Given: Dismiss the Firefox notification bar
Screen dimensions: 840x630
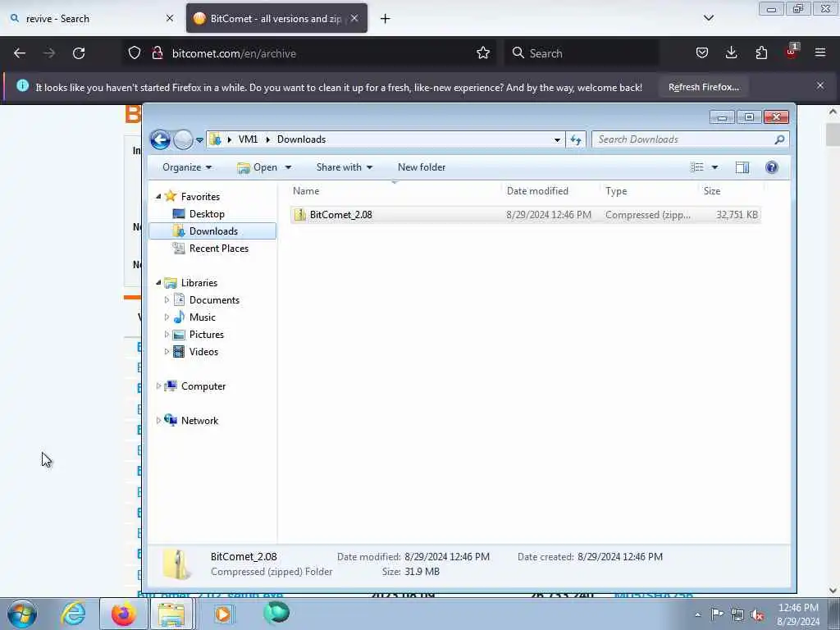Looking at the screenshot, I should point(819,85).
